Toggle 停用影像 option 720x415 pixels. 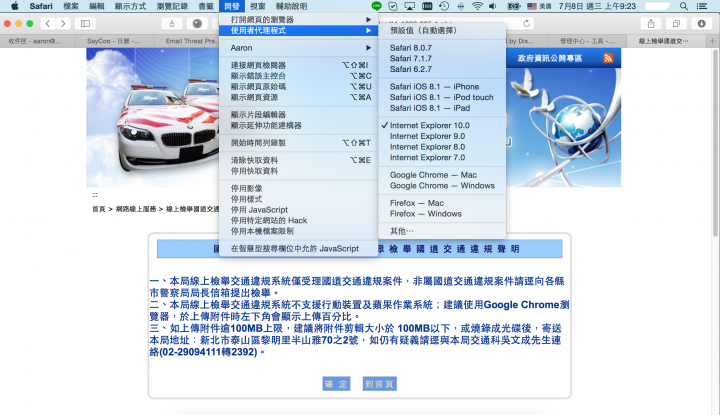(298, 188)
